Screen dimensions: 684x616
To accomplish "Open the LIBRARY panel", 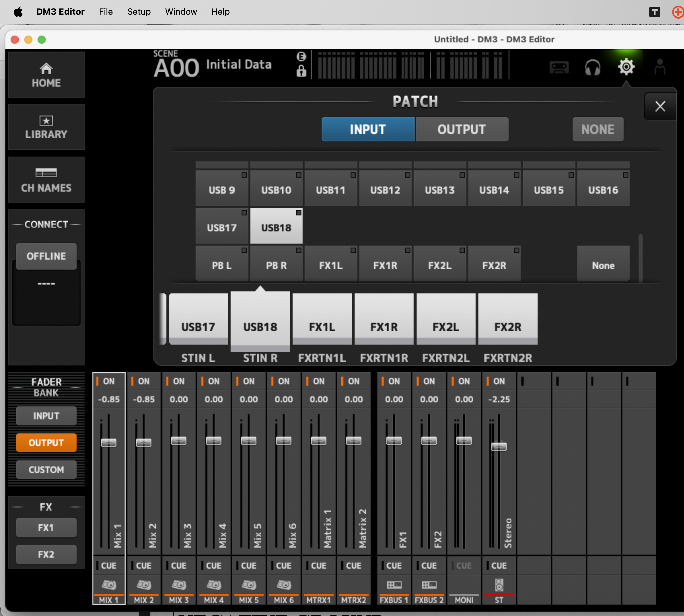I will tap(46, 127).
